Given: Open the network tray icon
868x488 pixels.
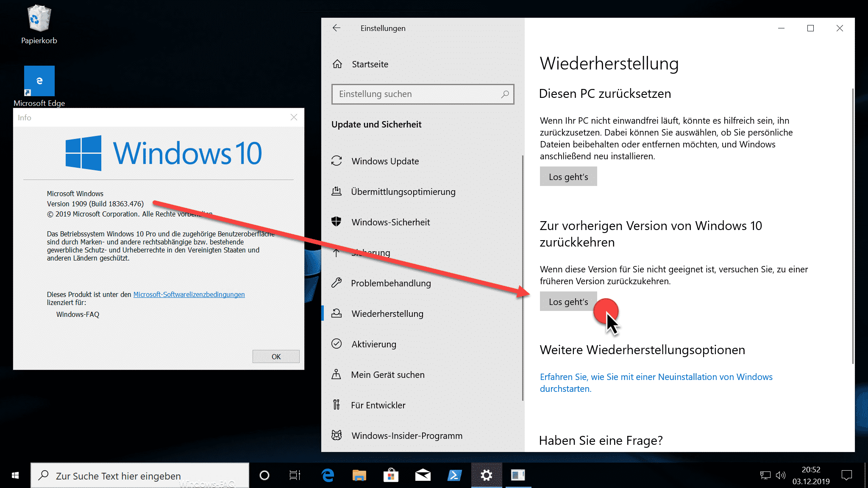Looking at the screenshot, I should 765,475.
